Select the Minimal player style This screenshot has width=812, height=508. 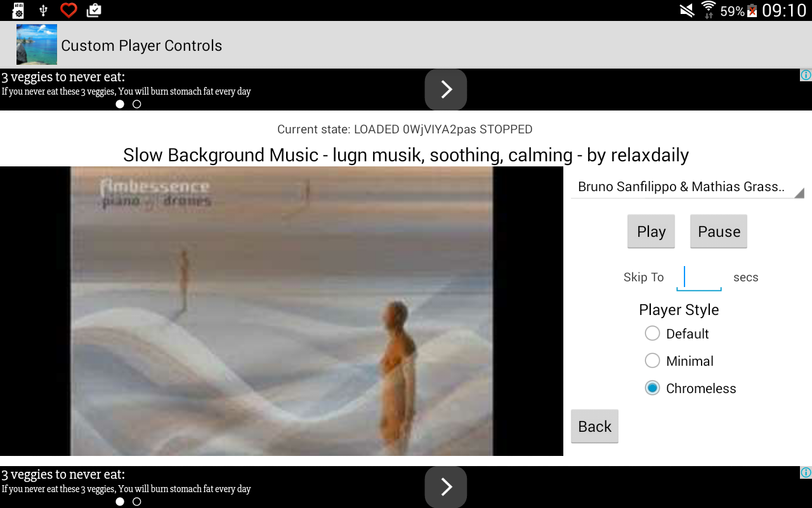679,361
